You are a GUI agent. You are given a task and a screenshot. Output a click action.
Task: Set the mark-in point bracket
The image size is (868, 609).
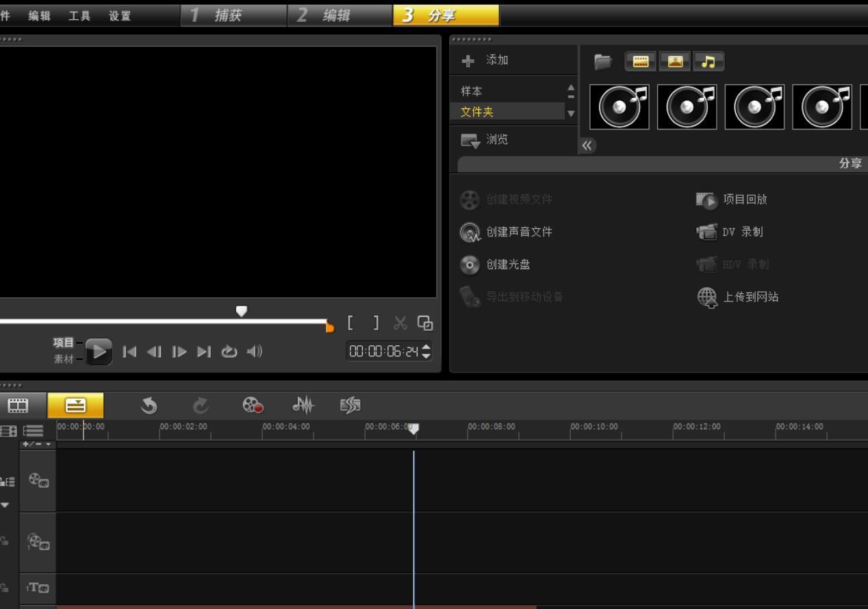(350, 323)
